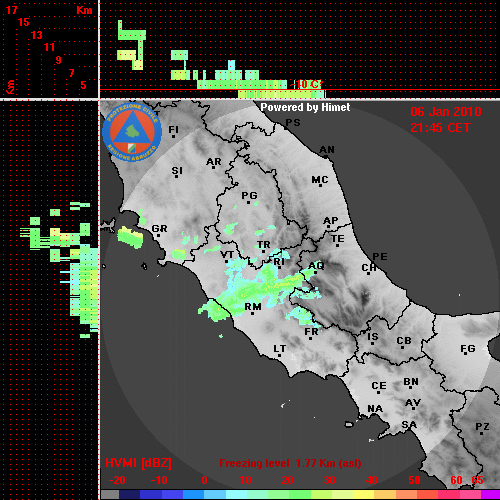Click the PS city label on the map
This screenshot has height=500, width=500.
click(293, 123)
